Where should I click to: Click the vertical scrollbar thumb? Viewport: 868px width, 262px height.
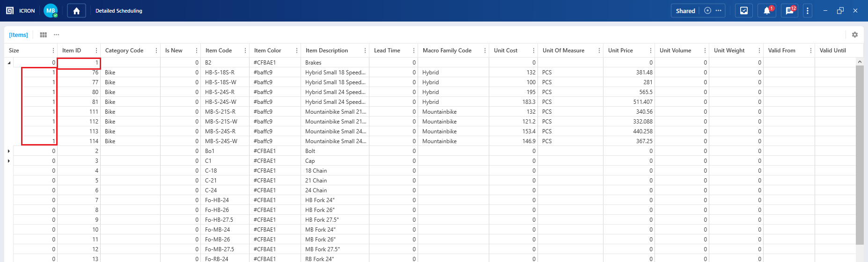860,154
